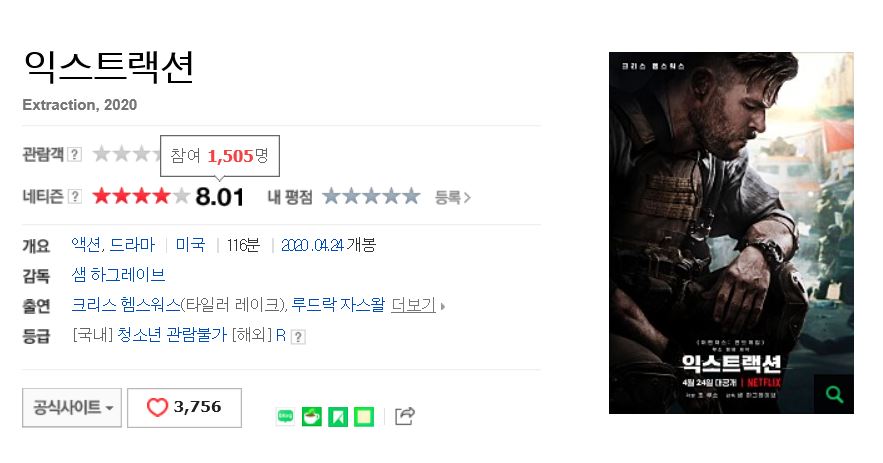Open the 공식사이트 dropdown
The image size is (883, 463).
click(x=72, y=407)
